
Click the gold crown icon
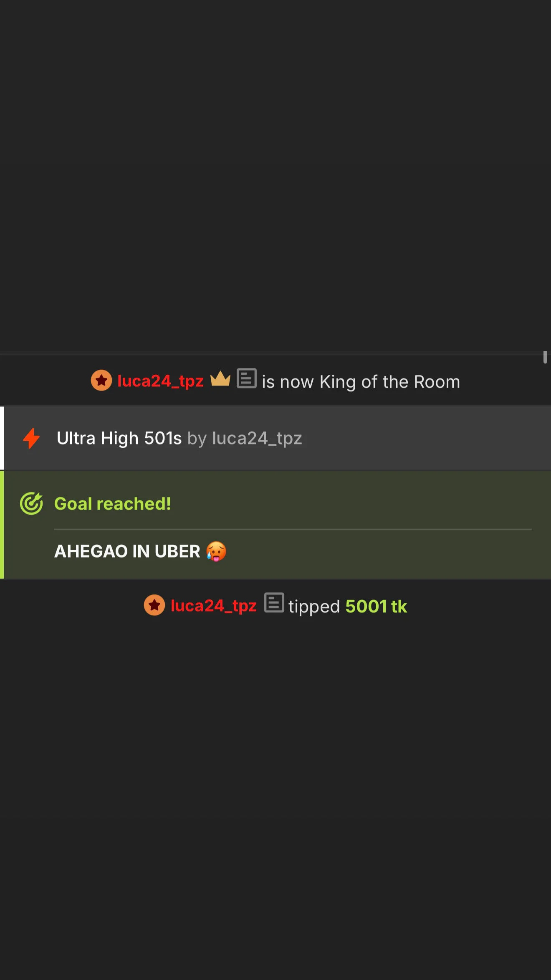pos(220,379)
